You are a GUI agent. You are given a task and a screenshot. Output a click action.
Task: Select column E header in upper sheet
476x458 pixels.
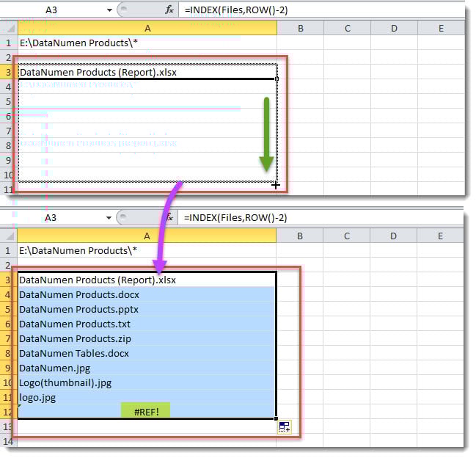pos(441,28)
